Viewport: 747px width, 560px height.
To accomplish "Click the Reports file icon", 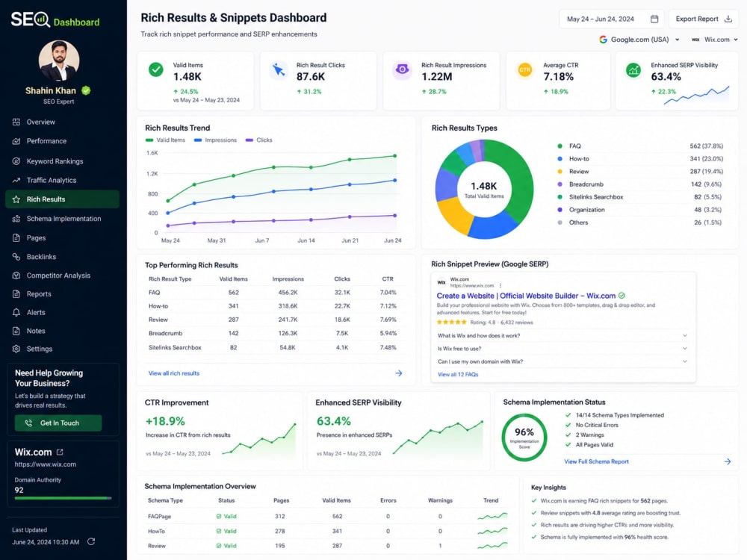I will tap(16, 293).
